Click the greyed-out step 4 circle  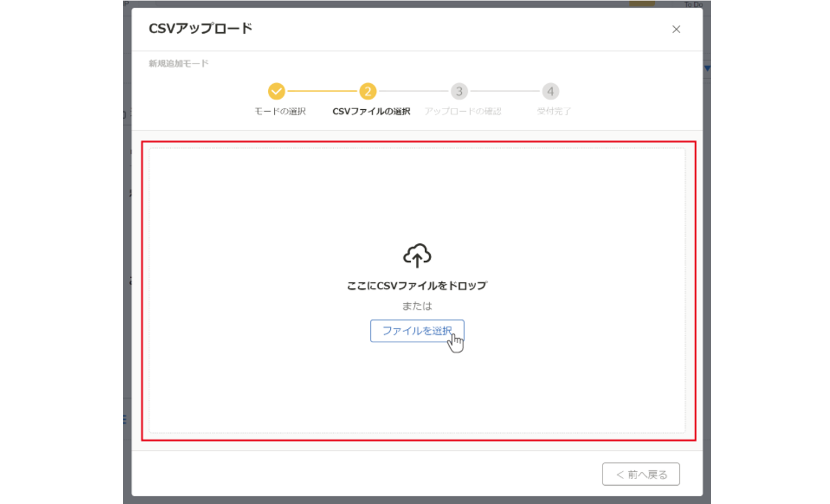point(550,91)
